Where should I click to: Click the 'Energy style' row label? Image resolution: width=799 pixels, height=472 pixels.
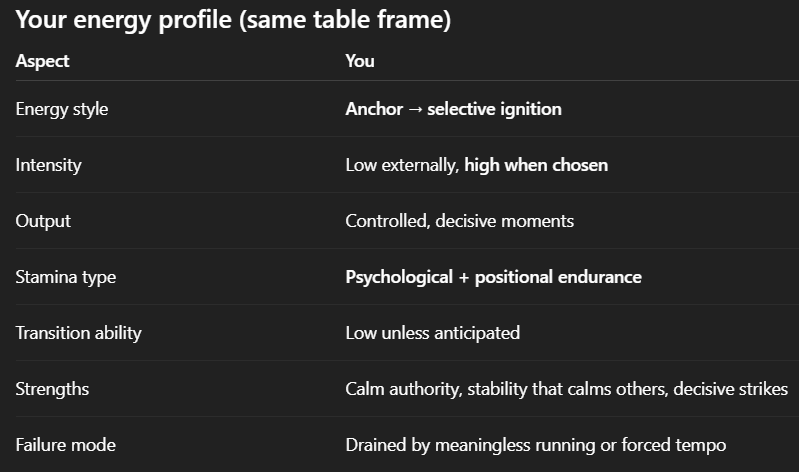pos(62,109)
